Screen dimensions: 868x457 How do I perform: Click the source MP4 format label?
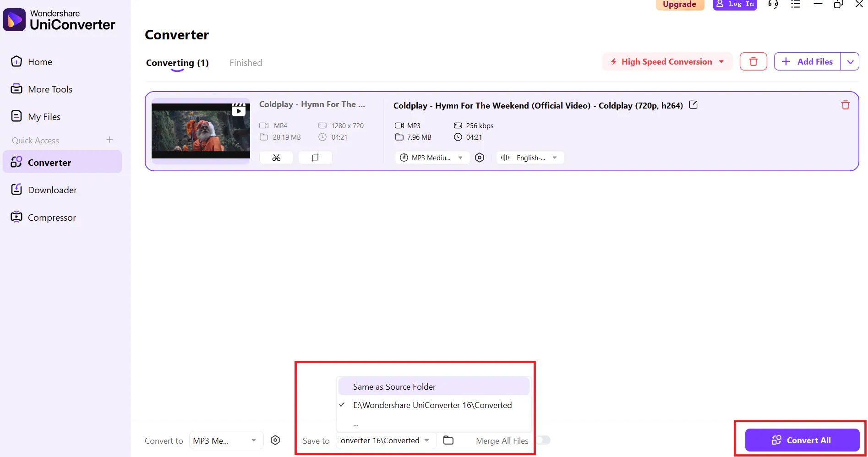click(x=280, y=125)
